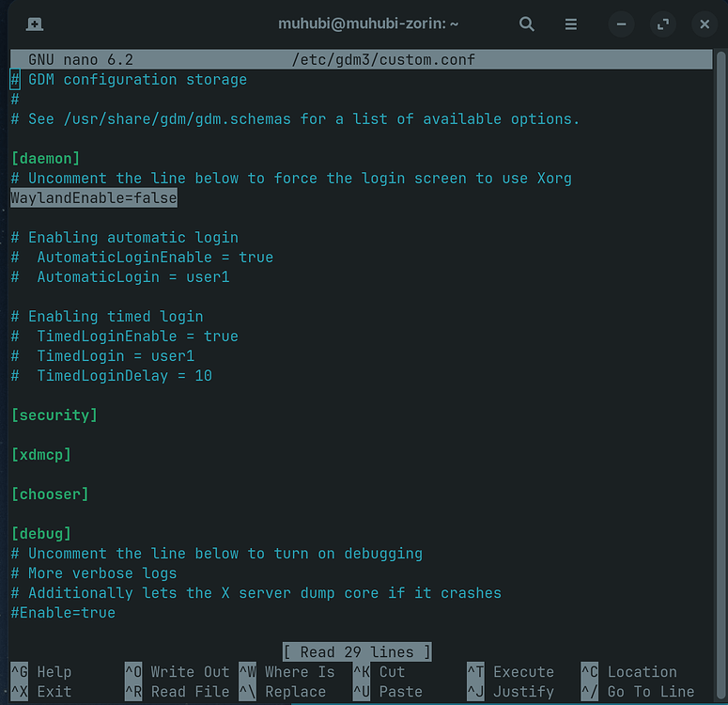
Task: Click the Enabling automatic login comment
Action: [124, 238]
